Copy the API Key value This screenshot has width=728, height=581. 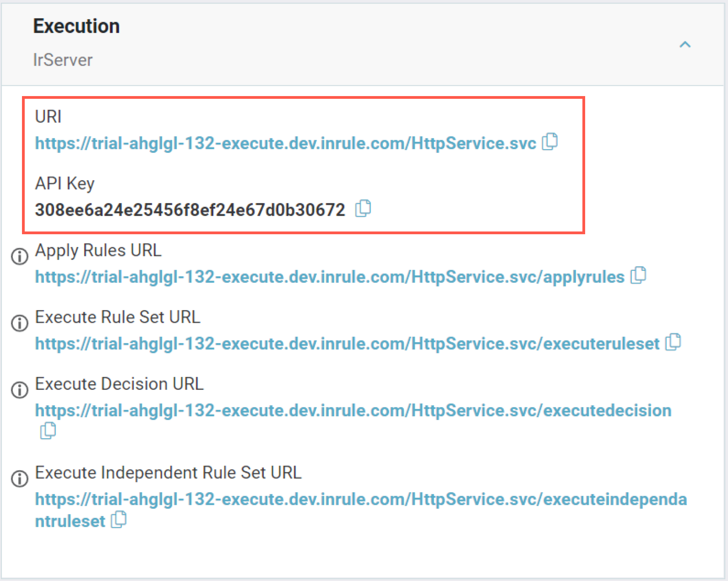pos(363,209)
